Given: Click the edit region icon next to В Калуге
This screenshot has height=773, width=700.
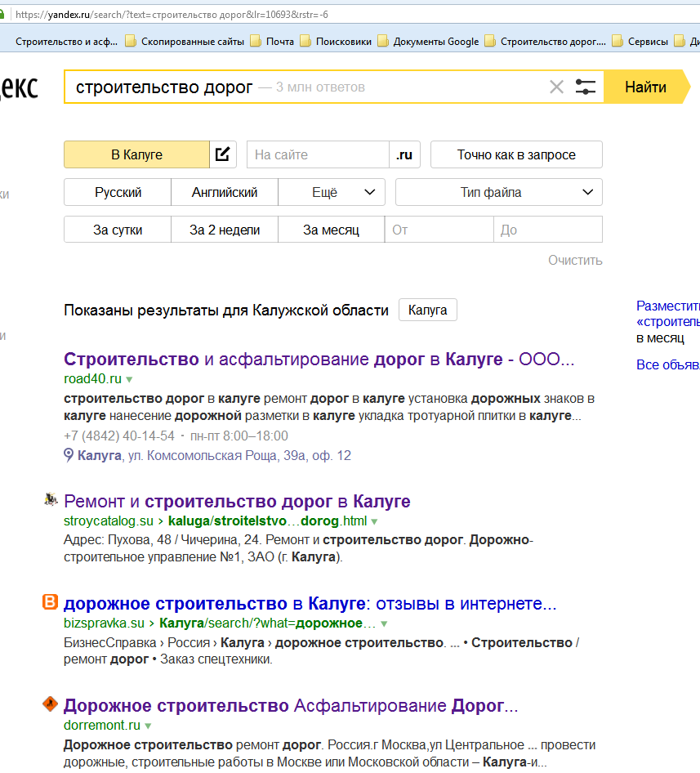Looking at the screenshot, I should click(223, 154).
